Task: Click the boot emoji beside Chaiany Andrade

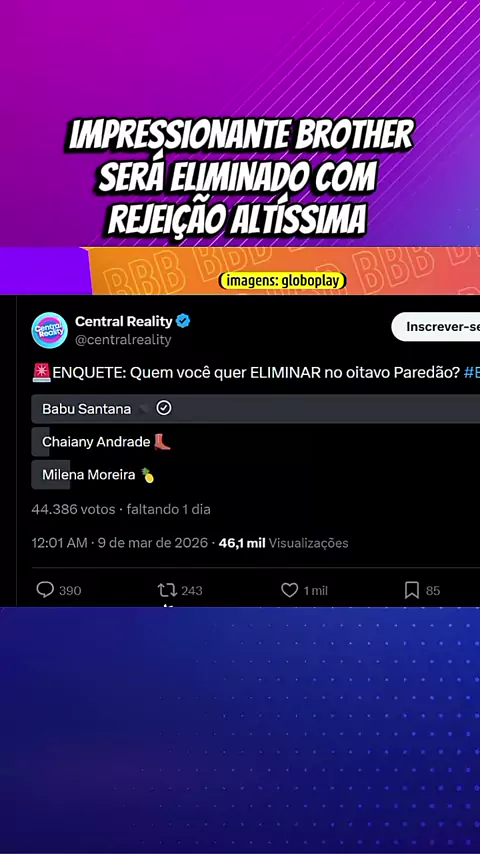Action: pyautogui.click(x=162, y=442)
